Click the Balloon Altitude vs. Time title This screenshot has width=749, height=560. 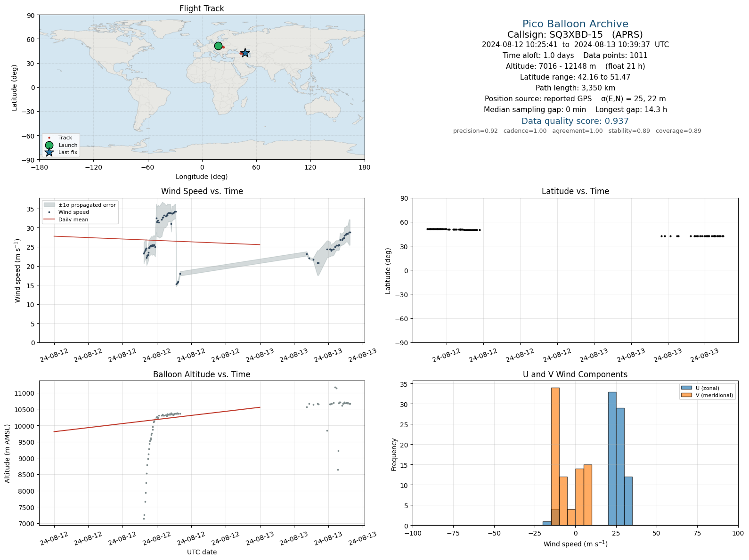202,374
